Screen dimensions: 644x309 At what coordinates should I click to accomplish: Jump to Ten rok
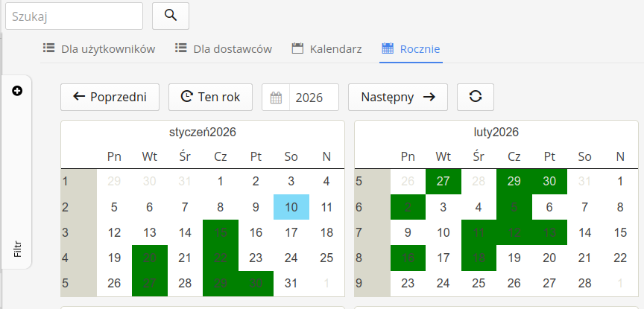[210, 97]
